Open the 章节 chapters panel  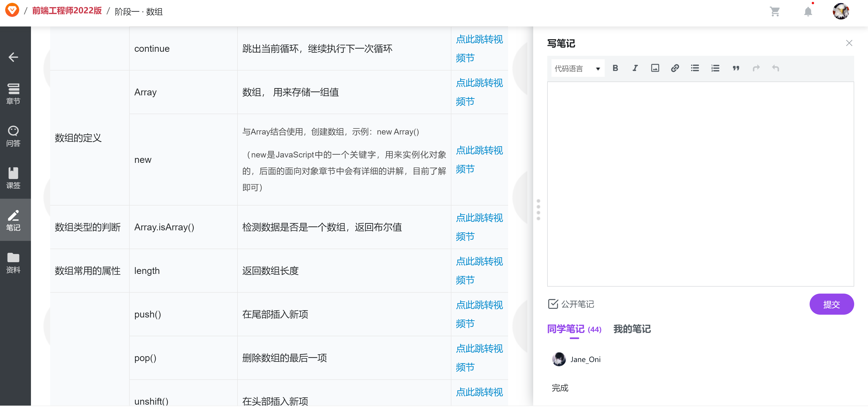pyautogui.click(x=13, y=93)
